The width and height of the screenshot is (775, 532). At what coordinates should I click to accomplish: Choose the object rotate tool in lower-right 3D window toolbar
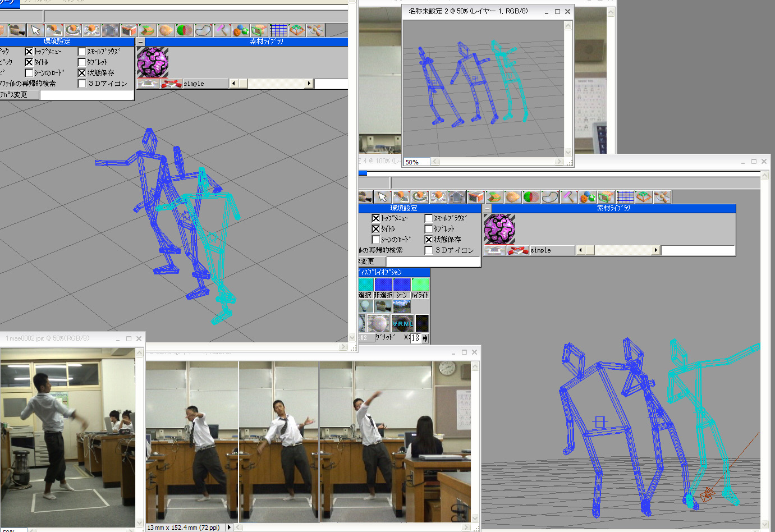pos(420,197)
